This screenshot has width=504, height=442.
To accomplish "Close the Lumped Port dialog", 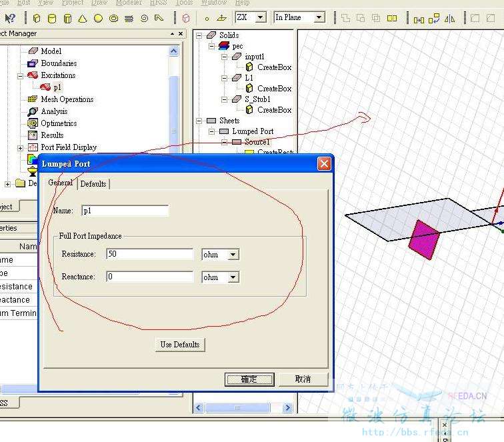I will [324, 163].
